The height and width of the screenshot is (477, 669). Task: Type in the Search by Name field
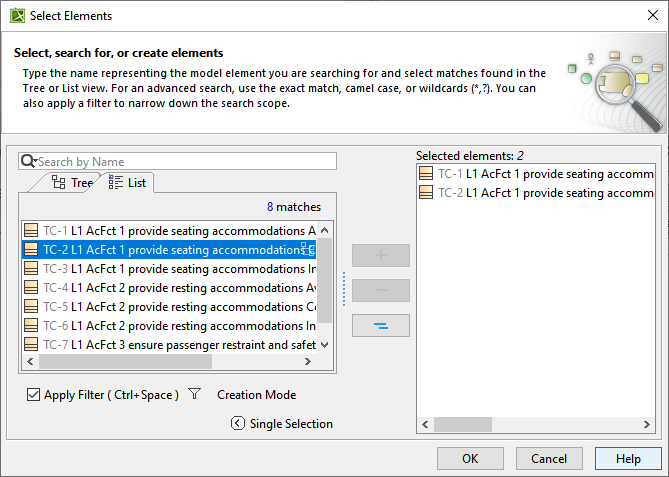tap(185, 161)
